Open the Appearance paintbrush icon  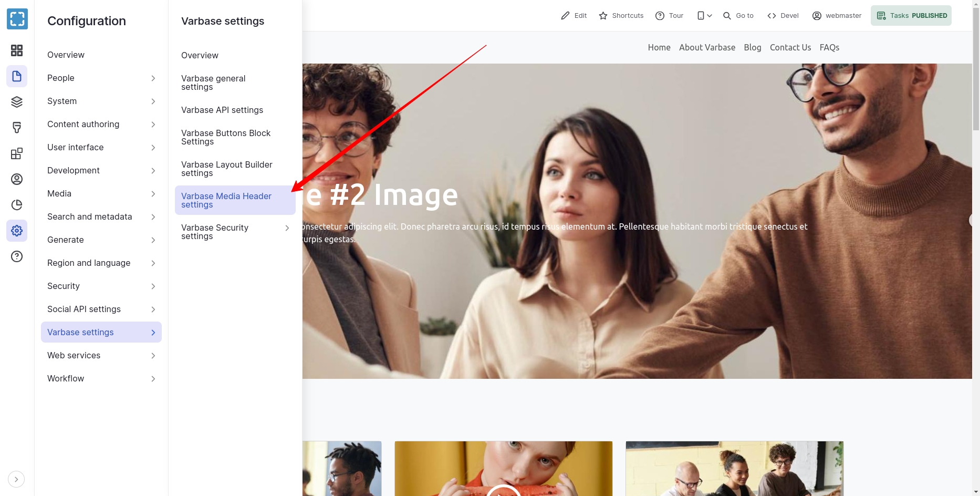click(x=17, y=128)
